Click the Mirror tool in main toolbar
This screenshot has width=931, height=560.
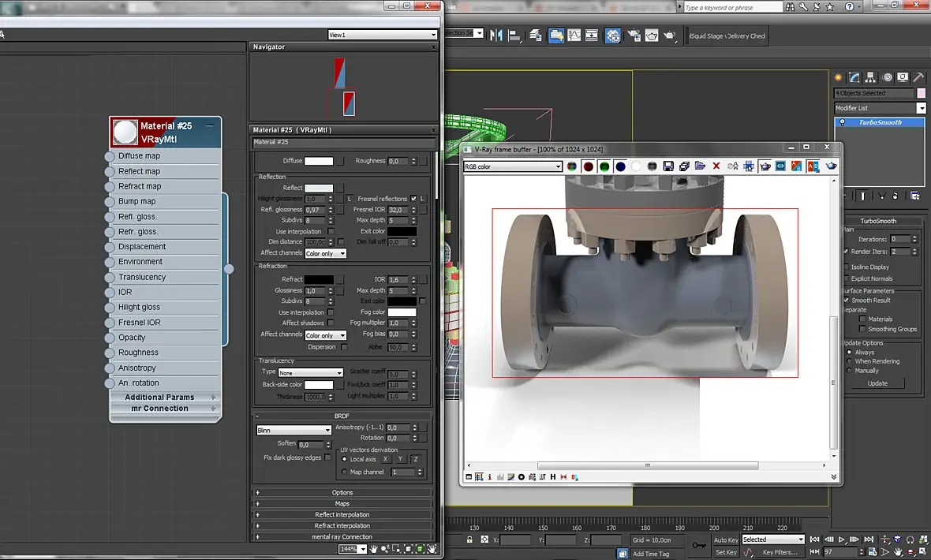(496, 35)
